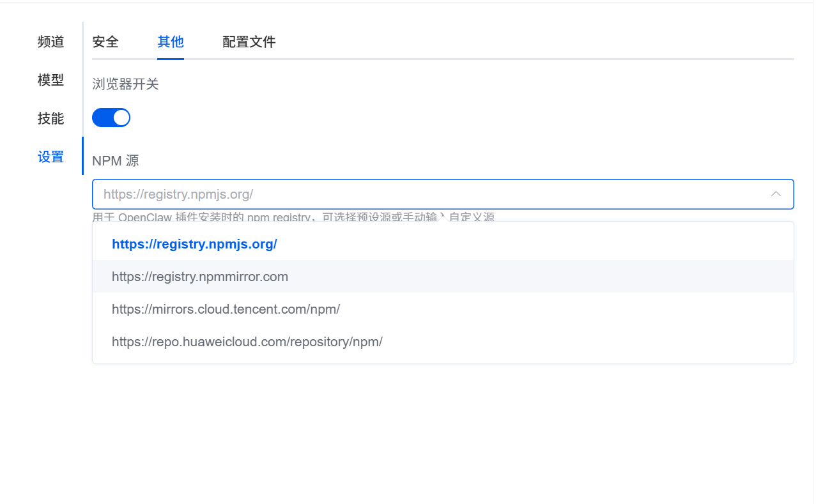The width and height of the screenshot is (816, 504).
Task: Click the OpenClaw npm registry help text
Action: pyautogui.click(x=293, y=217)
